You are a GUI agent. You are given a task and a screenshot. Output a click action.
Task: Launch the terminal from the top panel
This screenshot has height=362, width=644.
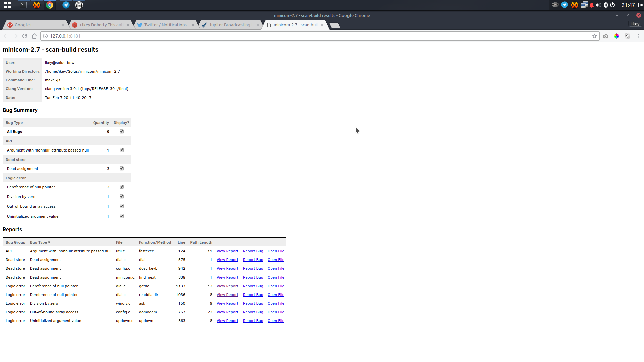click(23, 5)
